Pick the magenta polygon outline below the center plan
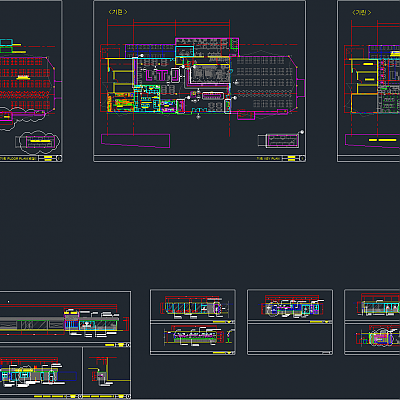 (135, 141)
